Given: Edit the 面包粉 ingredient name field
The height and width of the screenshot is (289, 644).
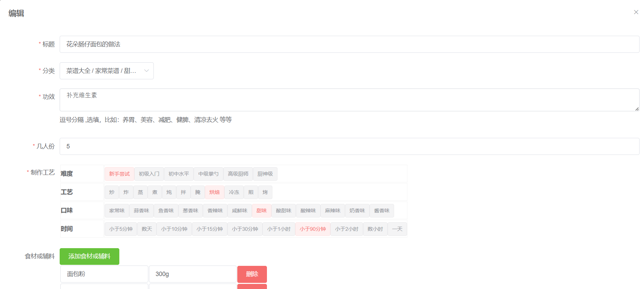Looking at the screenshot, I should pyautogui.click(x=104, y=274).
